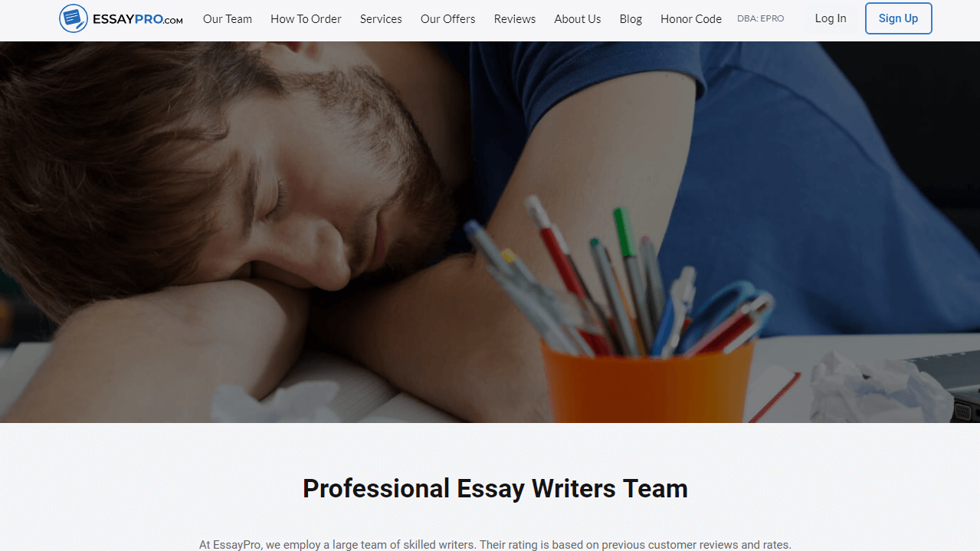Image resolution: width=980 pixels, height=551 pixels.
Task: Click the paragraph starting 'At EssayPro, we employ'
Action: click(495, 545)
